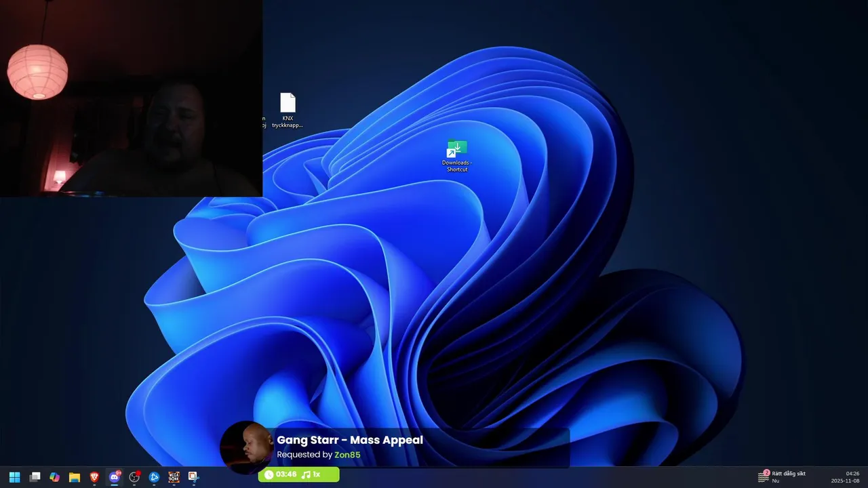Click the clock showing 04:26
Viewport: 868px width, 488px height.
pyautogui.click(x=852, y=473)
